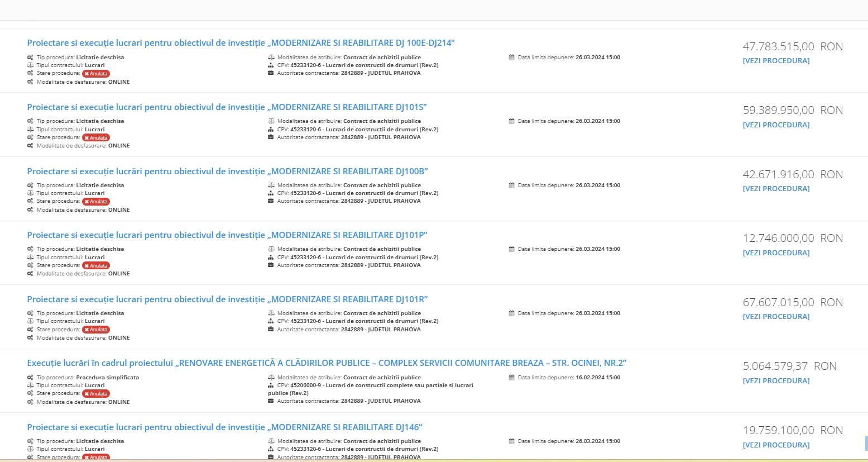This screenshot has width=868, height=462.
Task: Open the MODERNIZARE SI REABILITARE DJ101S title
Action: click(x=227, y=107)
